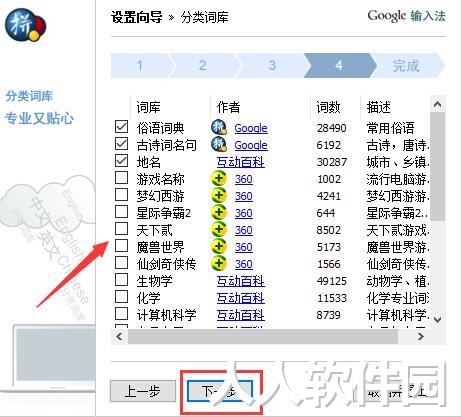Open 360 link in 天下贰 row
The width and height of the screenshot is (462, 417).
244,230
